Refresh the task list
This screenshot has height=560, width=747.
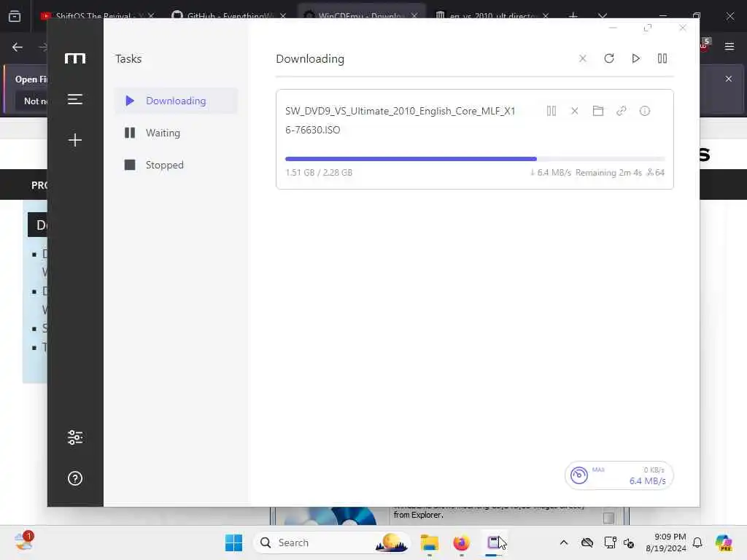tap(609, 58)
